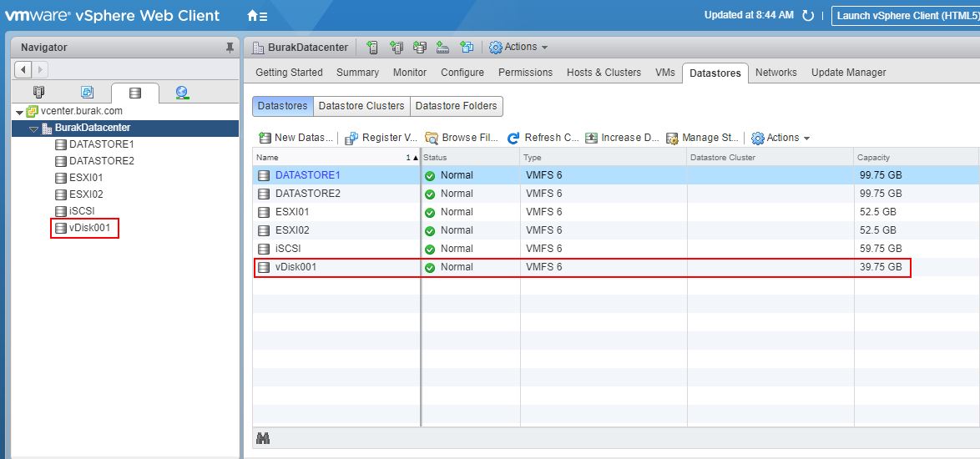Open Actions dropdown in the datastore list toolbar
980x459 pixels.
pos(780,138)
